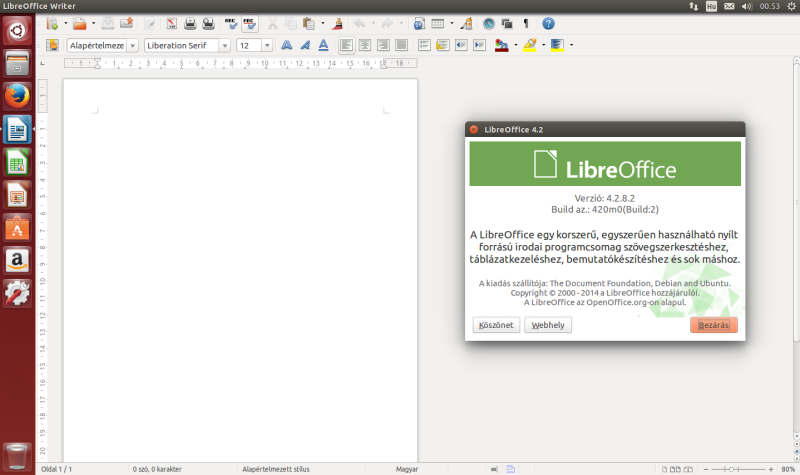The image size is (800, 475).
Task: Show the Draw Functions icon
Action: click(466, 23)
